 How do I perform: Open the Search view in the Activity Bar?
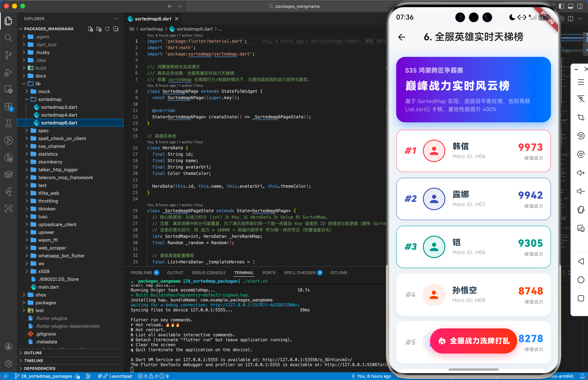[9, 38]
